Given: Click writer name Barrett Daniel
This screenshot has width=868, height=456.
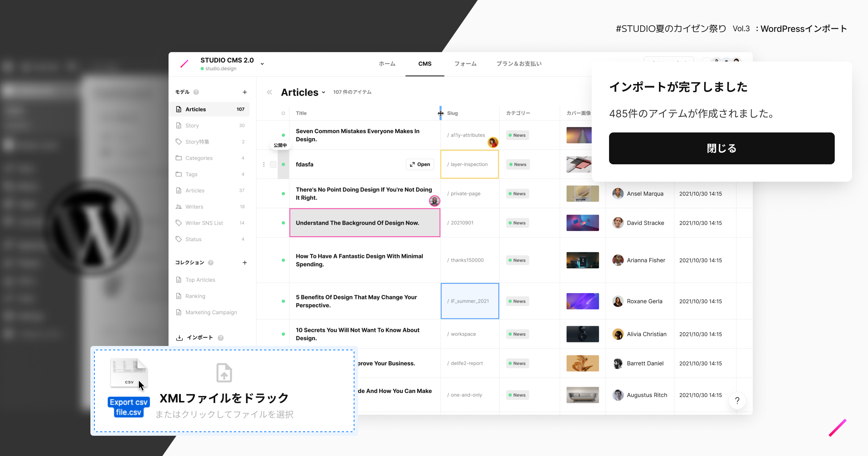Looking at the screenshot, I should click(645, 363).
